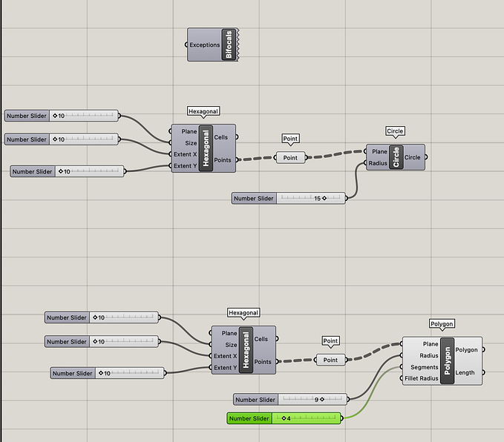Click the Plane input of Polygon component

(431, 344)
